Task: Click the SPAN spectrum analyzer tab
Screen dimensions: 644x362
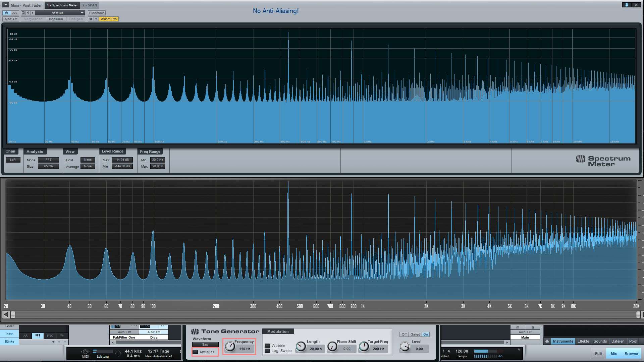Action: pyautogui.click(x=89, y=5)
